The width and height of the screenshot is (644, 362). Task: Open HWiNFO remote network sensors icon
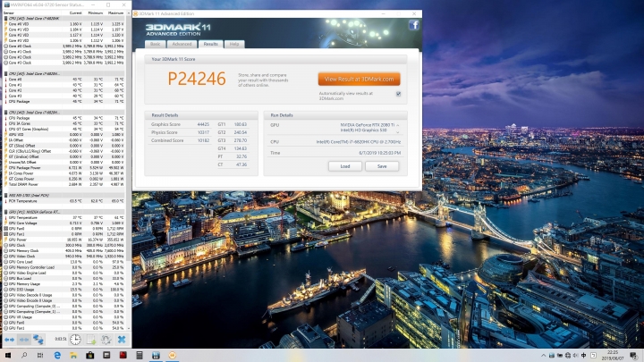tap(38, 340)
